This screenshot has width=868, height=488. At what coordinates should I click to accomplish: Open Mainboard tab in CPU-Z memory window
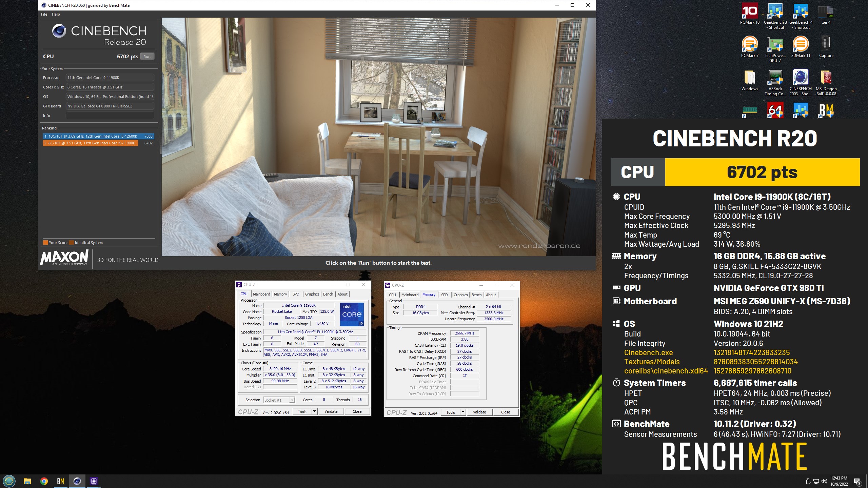[410, 295]
